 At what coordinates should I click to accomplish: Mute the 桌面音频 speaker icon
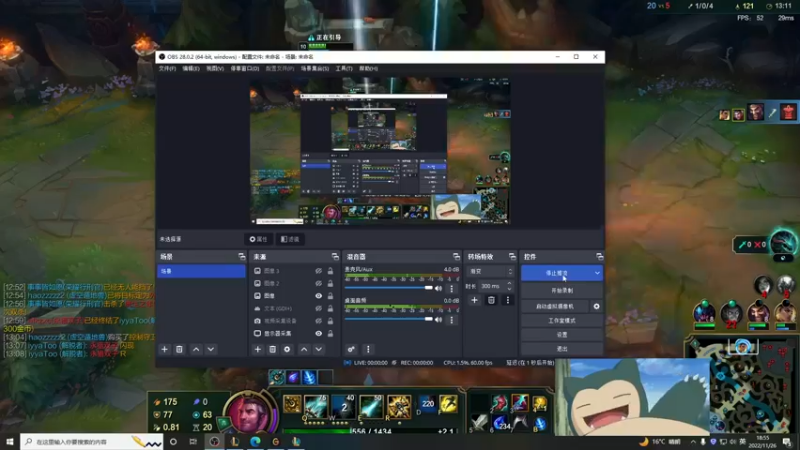(438, 319)
